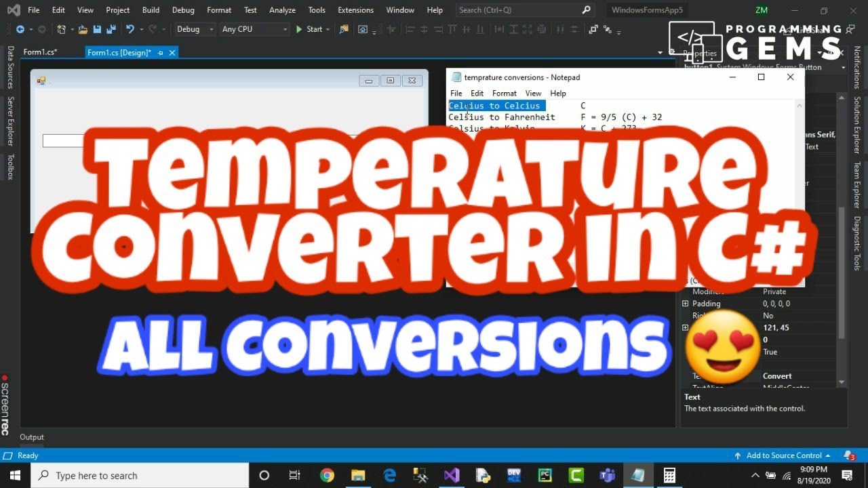Screen dimensions: 868x488
Task: Click the Undo arrow icon
Action: tap(130, 29)
